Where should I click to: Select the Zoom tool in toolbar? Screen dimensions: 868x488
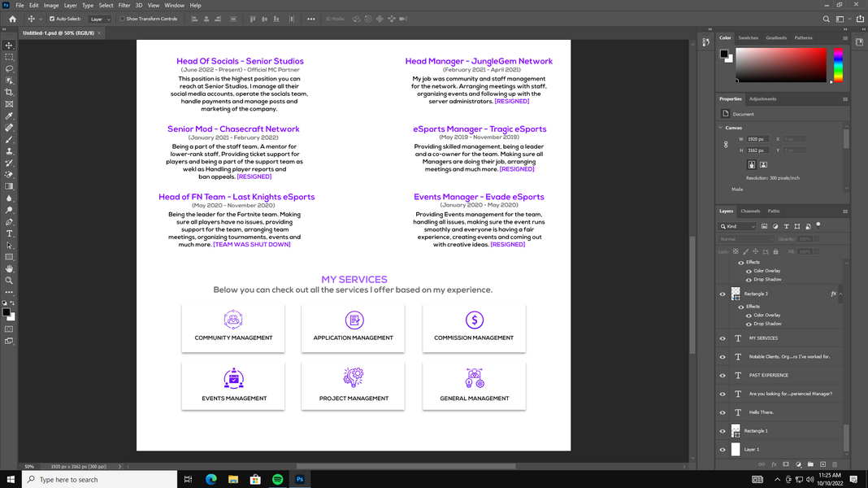(9, 281)
